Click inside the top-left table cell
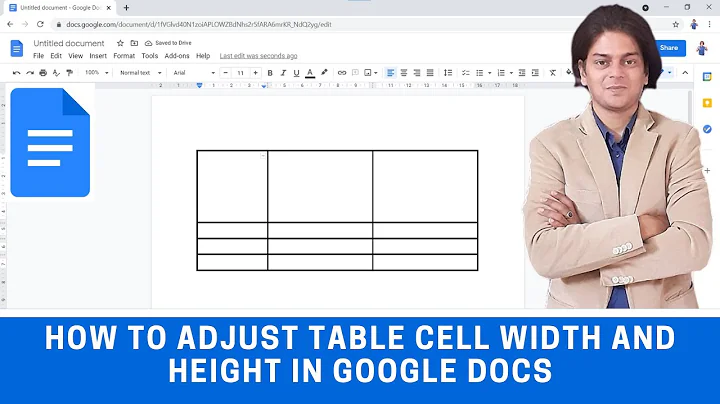 coord(232,186)
